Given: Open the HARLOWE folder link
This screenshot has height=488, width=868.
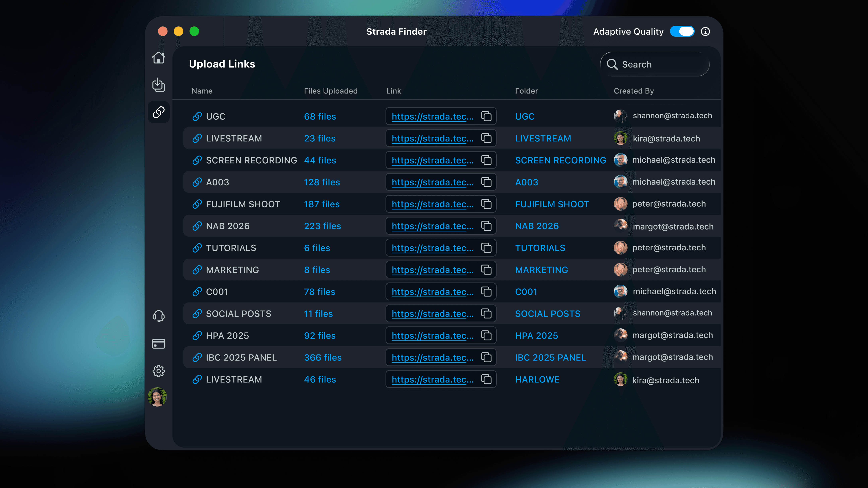Looking at the screenshot, I should click(x=537, y=379).
